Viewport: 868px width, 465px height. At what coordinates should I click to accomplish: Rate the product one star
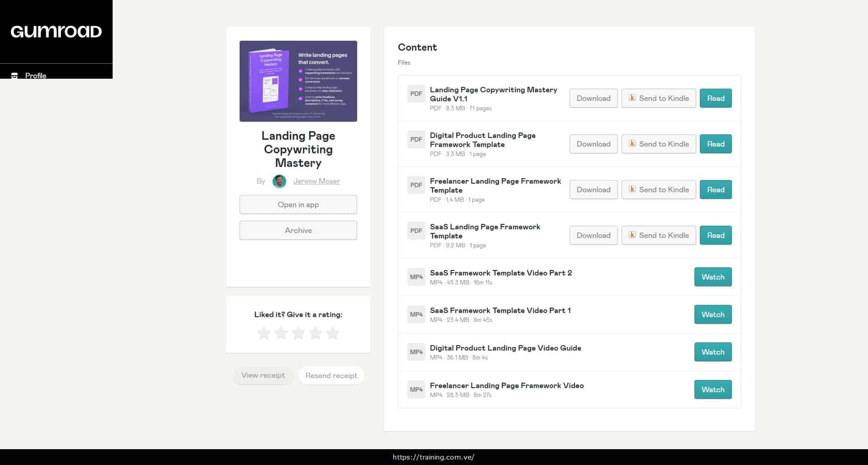click(x=264, y=333)
